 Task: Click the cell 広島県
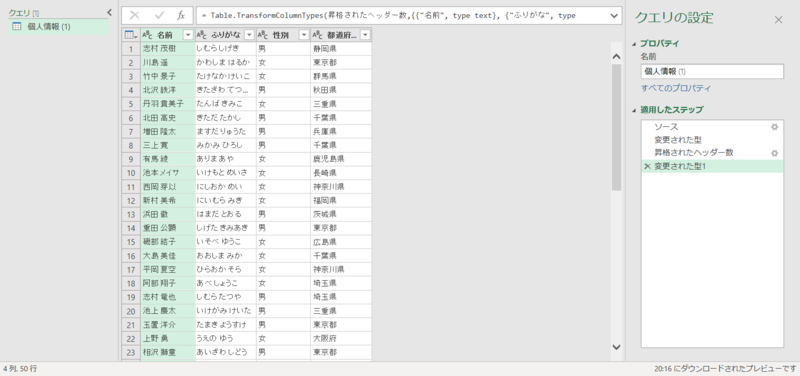341,242
